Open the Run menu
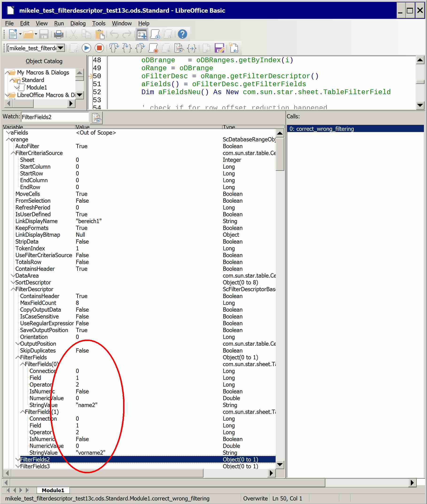 coord(59,23)
